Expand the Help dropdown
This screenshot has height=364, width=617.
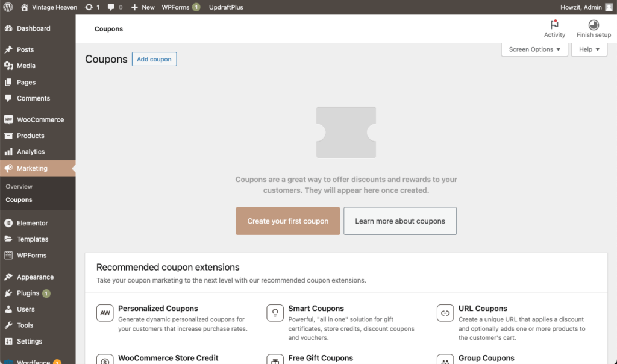(x=589, y=49)
